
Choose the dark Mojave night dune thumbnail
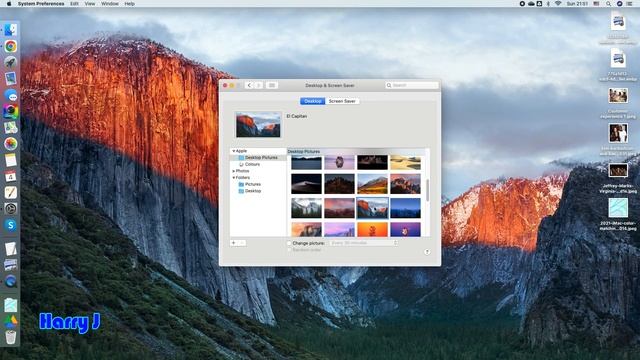click(x=306, y=184)
